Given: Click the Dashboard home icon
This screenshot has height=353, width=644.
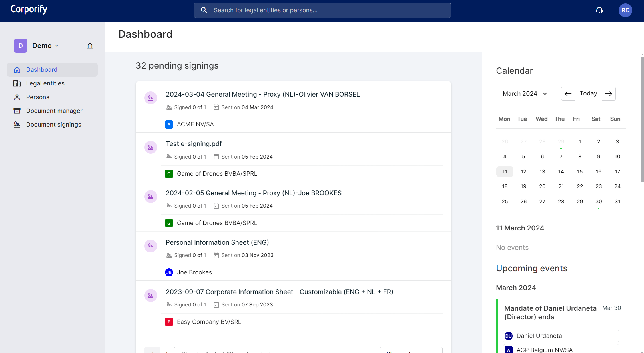Looking at the screenshot, I should [x=17, y=69].
